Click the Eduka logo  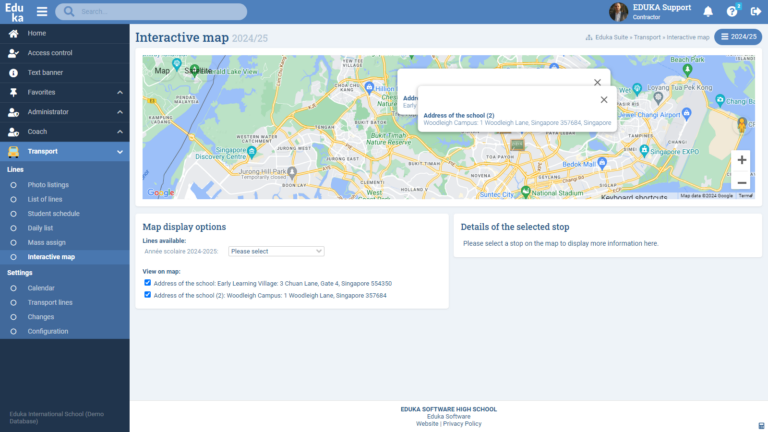point(14,12)
